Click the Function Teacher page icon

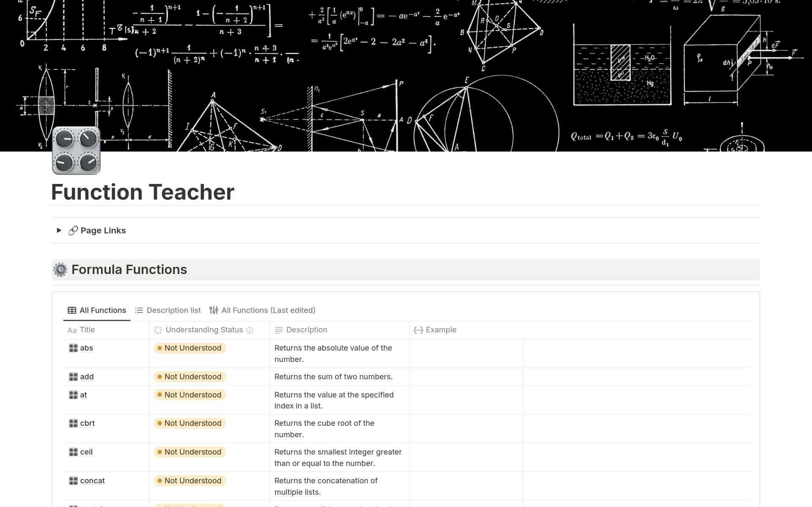pyautogui.click(x=76, y=151)
